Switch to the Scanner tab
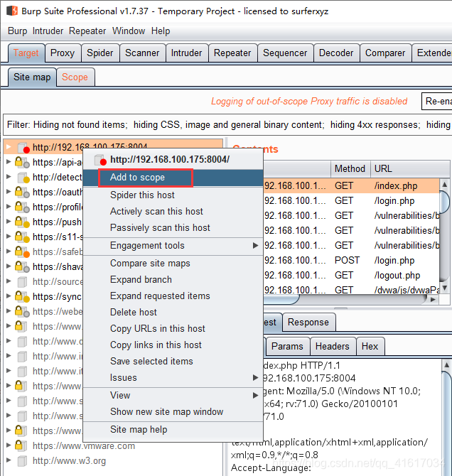This screenshot has height=476, width=452. [x=142, y=53]
